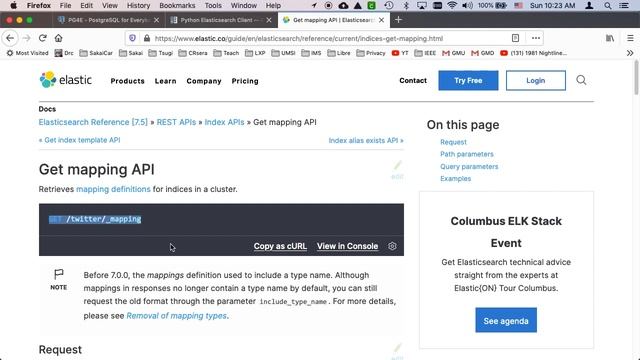
Task: Click the Wi-Fi status icon
Action: pyautogui.click(x=451, y=5)
